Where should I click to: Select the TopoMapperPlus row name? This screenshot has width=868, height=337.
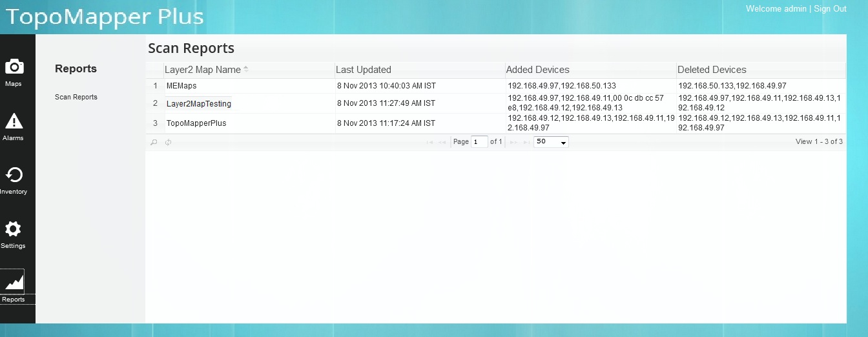coord(196,123)
